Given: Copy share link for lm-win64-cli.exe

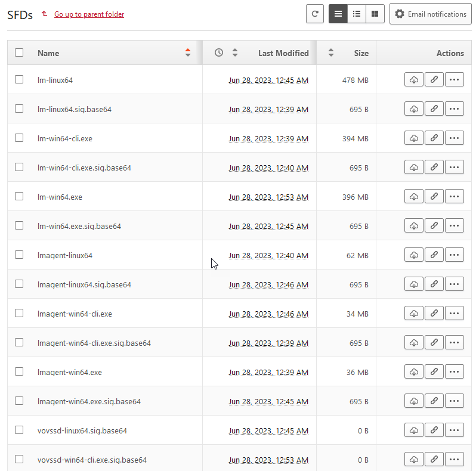Looking at the screenshot, I should point(434,138).
